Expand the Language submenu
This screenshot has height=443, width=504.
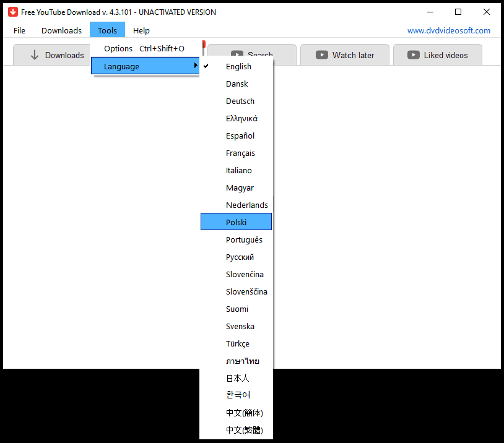coord(146,66)
